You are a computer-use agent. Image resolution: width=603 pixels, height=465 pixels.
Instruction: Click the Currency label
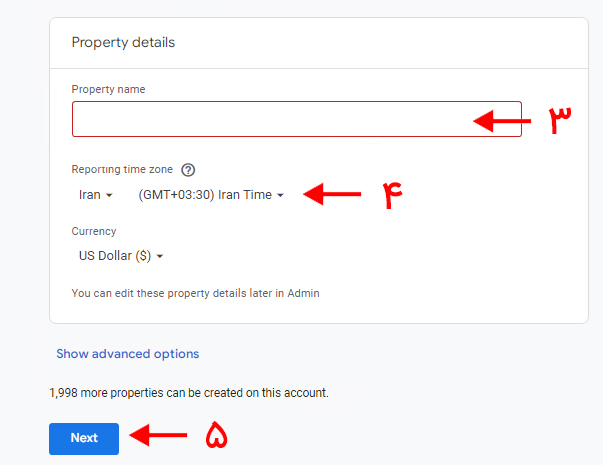(94, 232)
